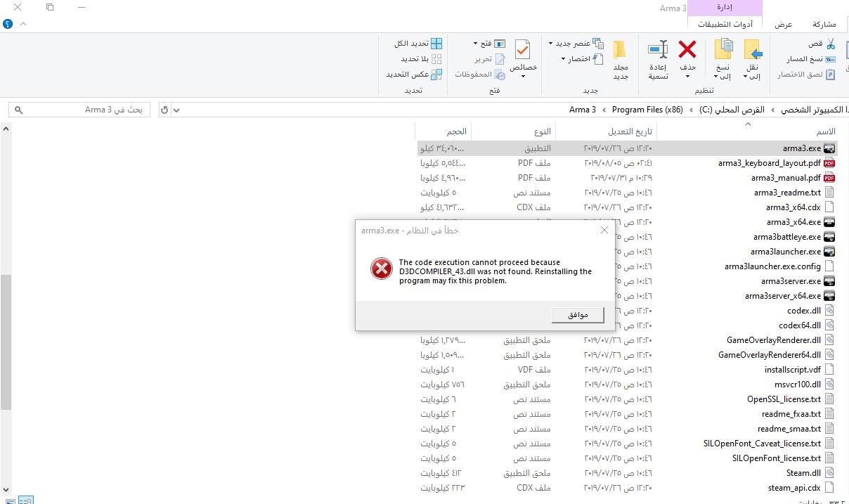849x504 pixels.
Task: Expand the Copy to (نسخ إلى) dropdown arrow
Action: coord(715,77)
